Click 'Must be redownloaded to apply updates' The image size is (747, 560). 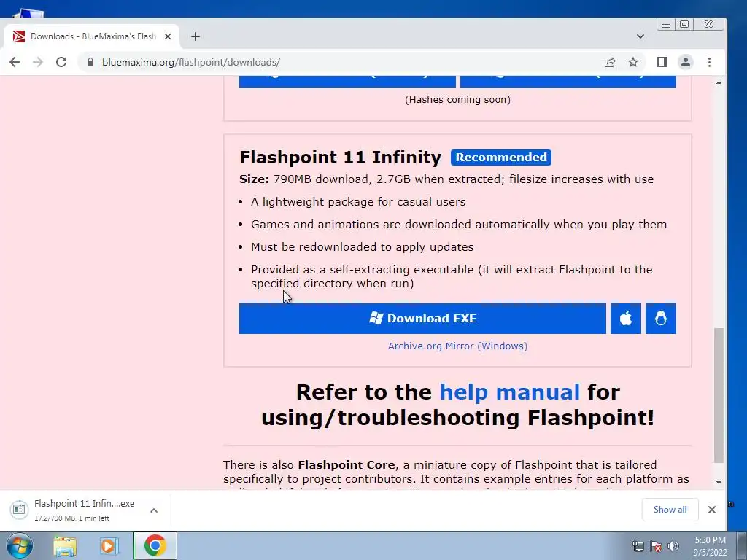(362, 247)
